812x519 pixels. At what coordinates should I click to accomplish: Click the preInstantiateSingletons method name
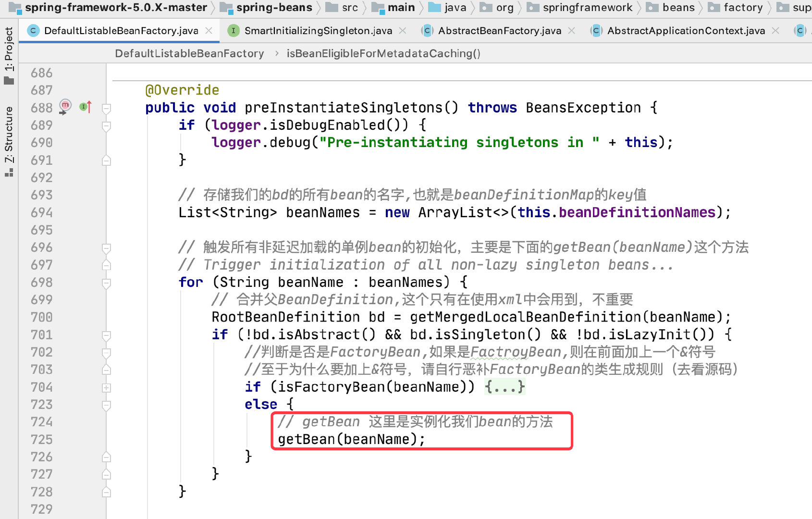click(343, 108)
